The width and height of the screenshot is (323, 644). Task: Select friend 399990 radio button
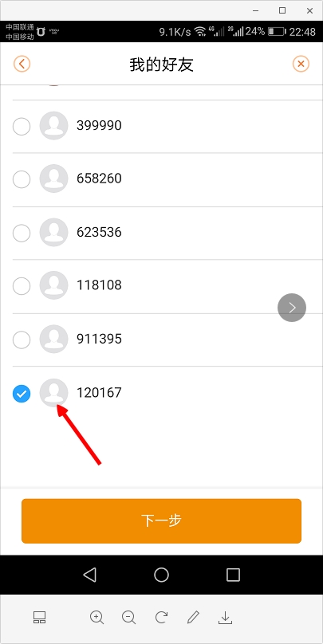pyautogui.click(x=22, y=126)
